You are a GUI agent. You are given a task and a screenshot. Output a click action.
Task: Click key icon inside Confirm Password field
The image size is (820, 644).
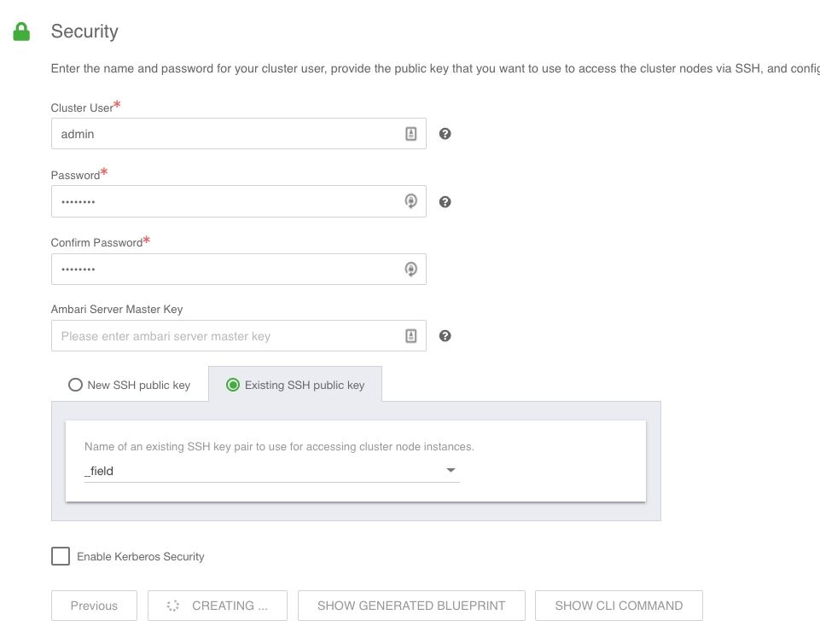tap(410, 270)
